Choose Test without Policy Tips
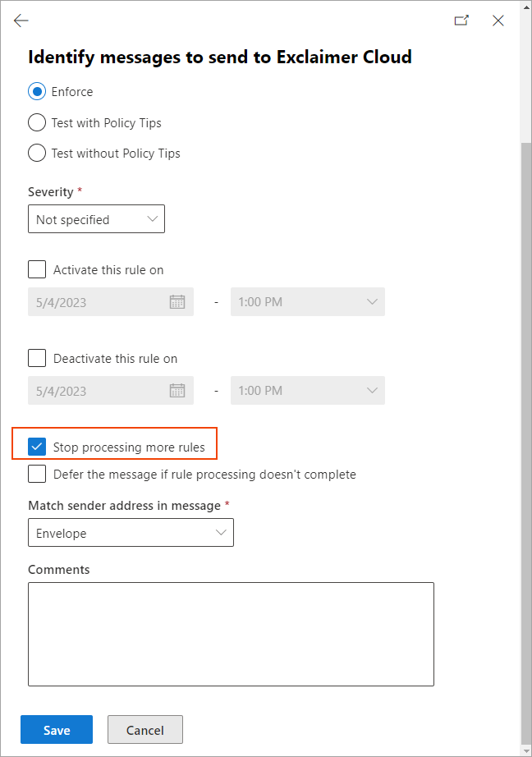The height and width of the screenshot is (757, 532). coord(36,153)
